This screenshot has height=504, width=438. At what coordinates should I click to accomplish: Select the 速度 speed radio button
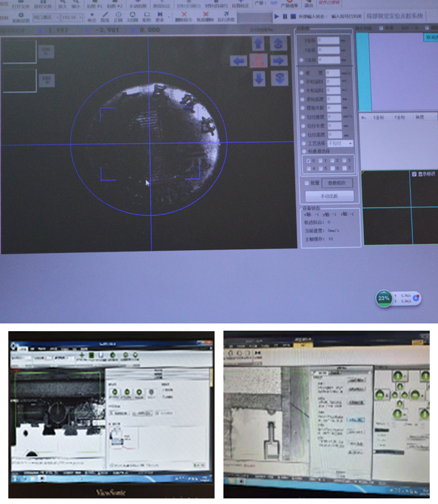pyautogui.click(x=302, y=73)
